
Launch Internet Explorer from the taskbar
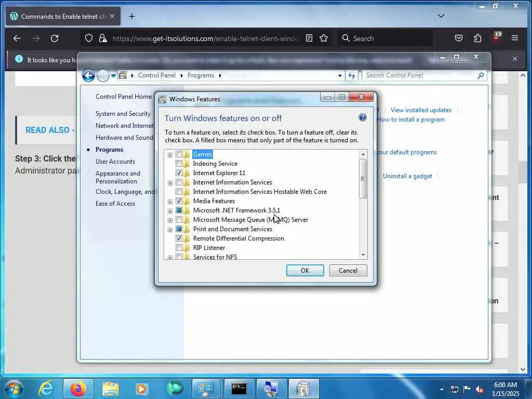click(46, 389)
